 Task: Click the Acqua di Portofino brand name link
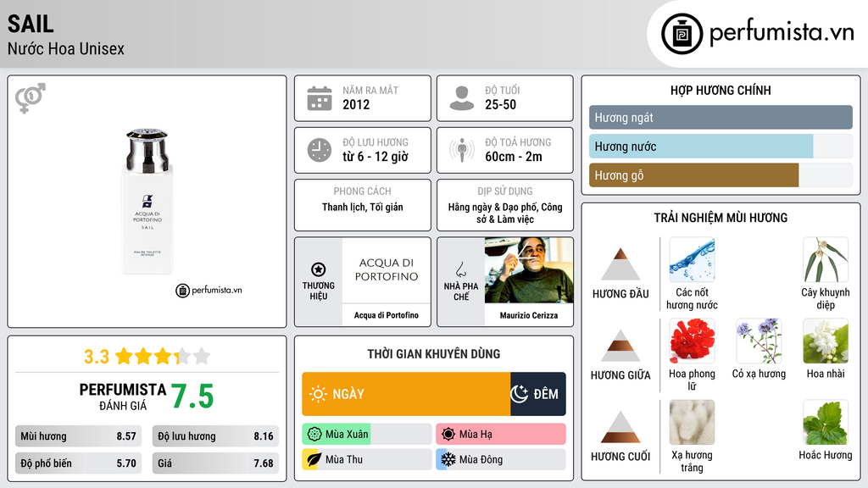[x=387, y=315]
